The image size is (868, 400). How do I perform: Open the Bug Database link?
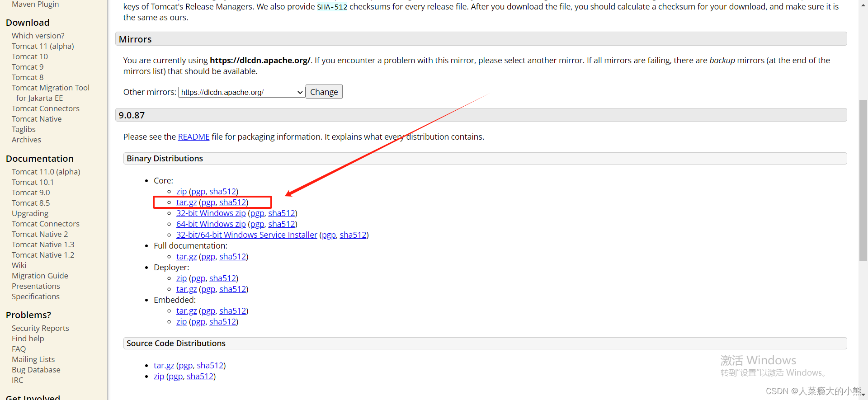click(36, 370)
